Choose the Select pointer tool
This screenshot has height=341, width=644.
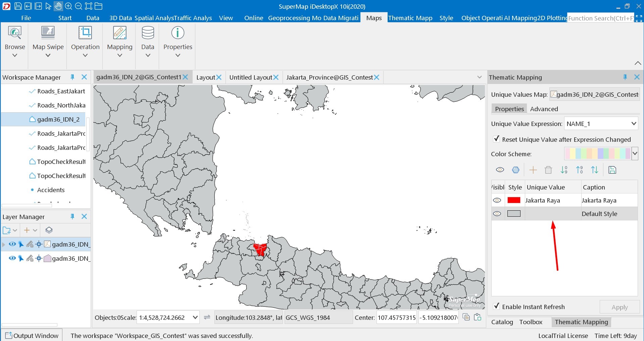click(48, 6)
